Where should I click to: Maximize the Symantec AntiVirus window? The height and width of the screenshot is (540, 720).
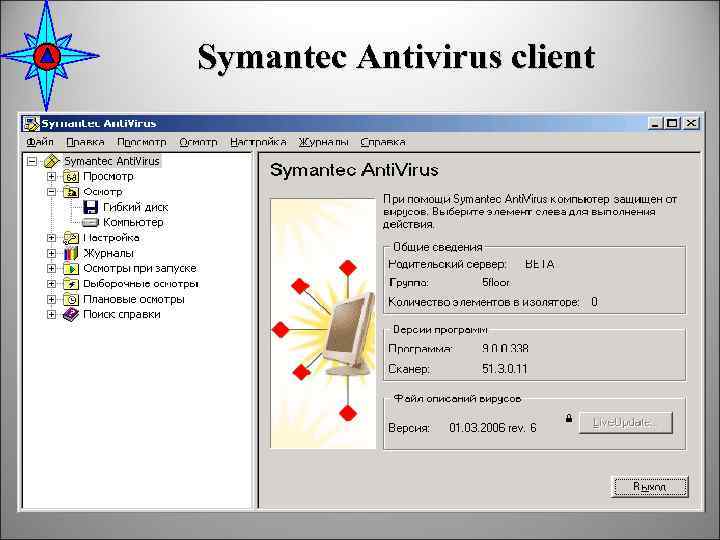(672, 123)
